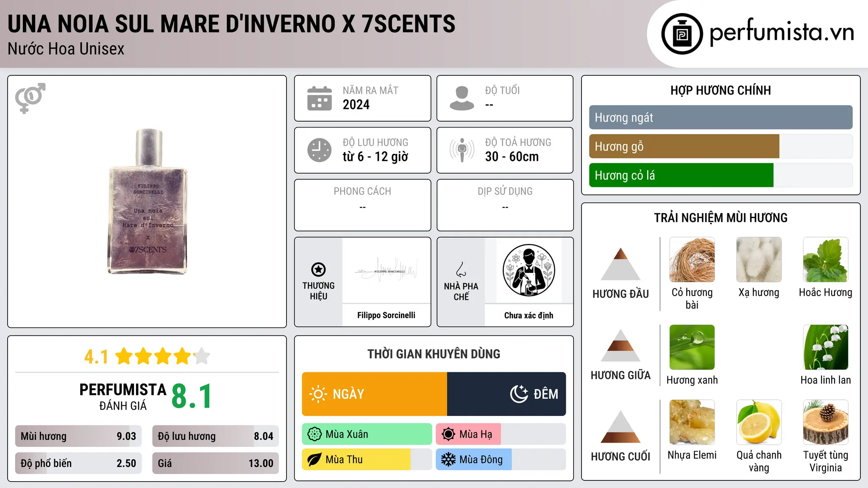Click the sun icon next to Ngày
868x488 pixels.
318,394
